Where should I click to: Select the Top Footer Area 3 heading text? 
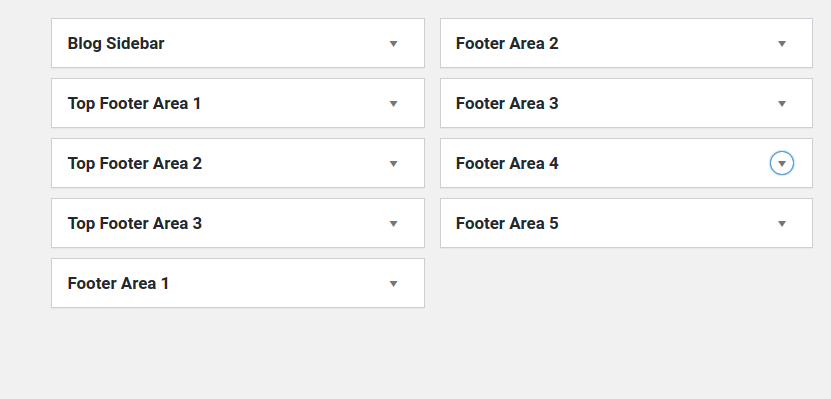[135, 223]
